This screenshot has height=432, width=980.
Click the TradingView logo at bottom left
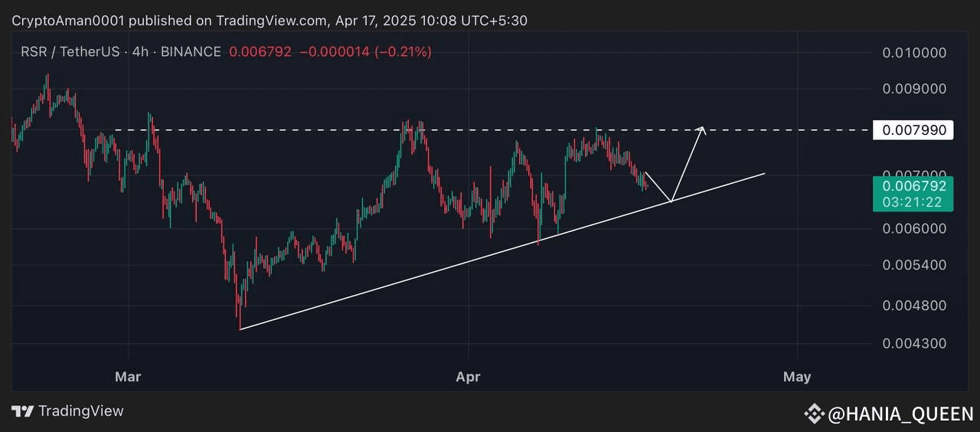point(67,411)
